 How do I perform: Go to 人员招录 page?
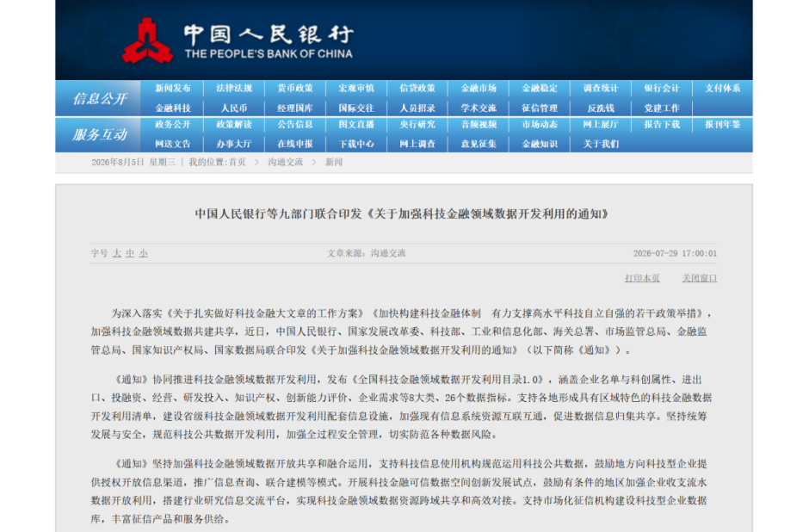coord(417,108)
